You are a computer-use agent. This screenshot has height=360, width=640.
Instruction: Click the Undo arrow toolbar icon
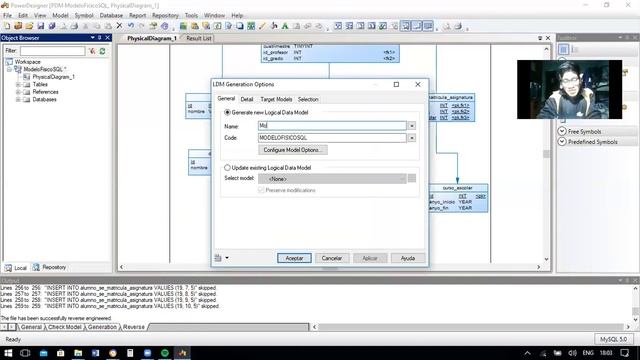click(x=131, y=26)
